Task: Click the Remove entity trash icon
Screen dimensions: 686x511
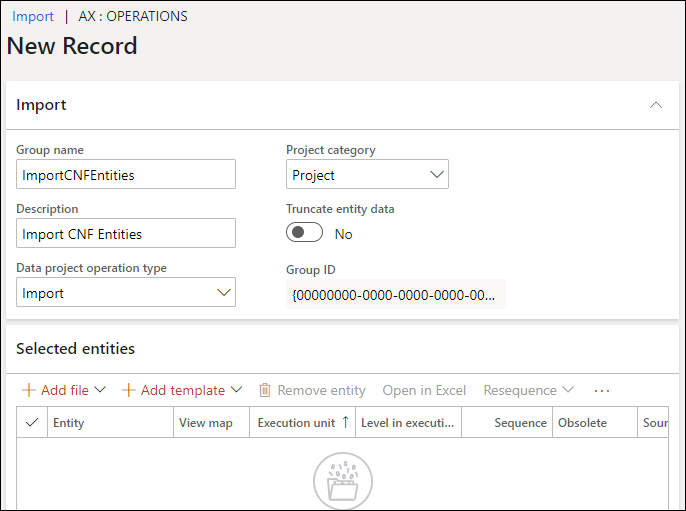Action: tap(265, 390)
